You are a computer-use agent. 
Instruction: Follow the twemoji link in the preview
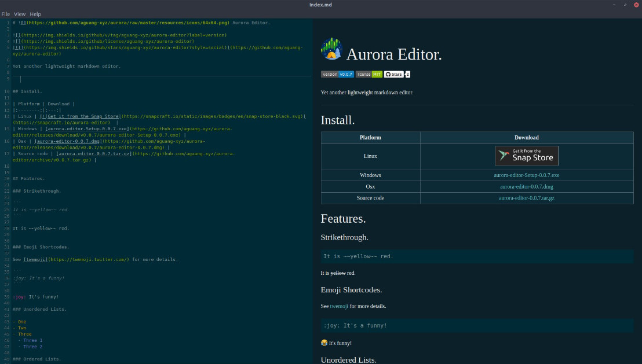point(339,306)
